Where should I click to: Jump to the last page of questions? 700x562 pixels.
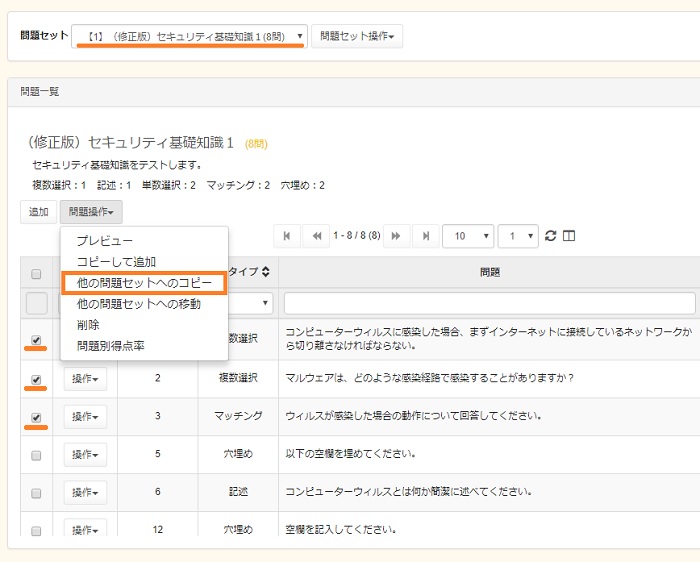click(426, 236)
